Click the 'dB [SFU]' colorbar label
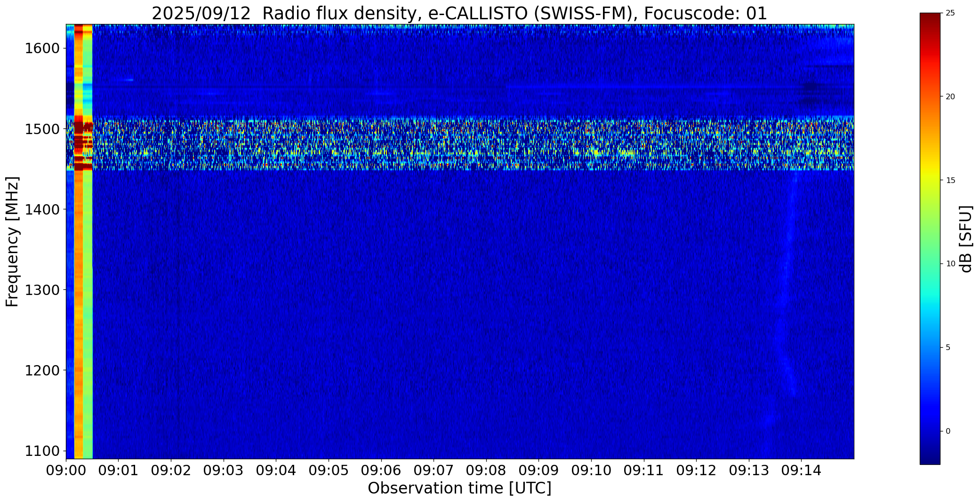980x502 pixels. (966, 239)
